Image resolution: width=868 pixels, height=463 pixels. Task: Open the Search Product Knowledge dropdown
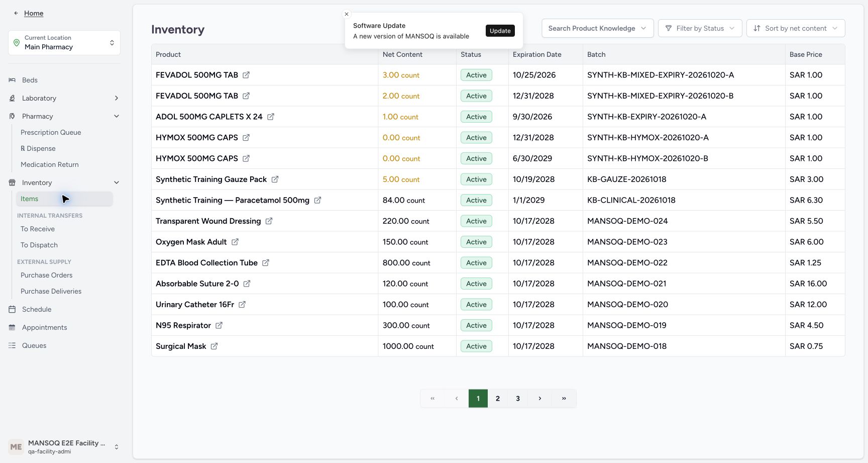598,28
